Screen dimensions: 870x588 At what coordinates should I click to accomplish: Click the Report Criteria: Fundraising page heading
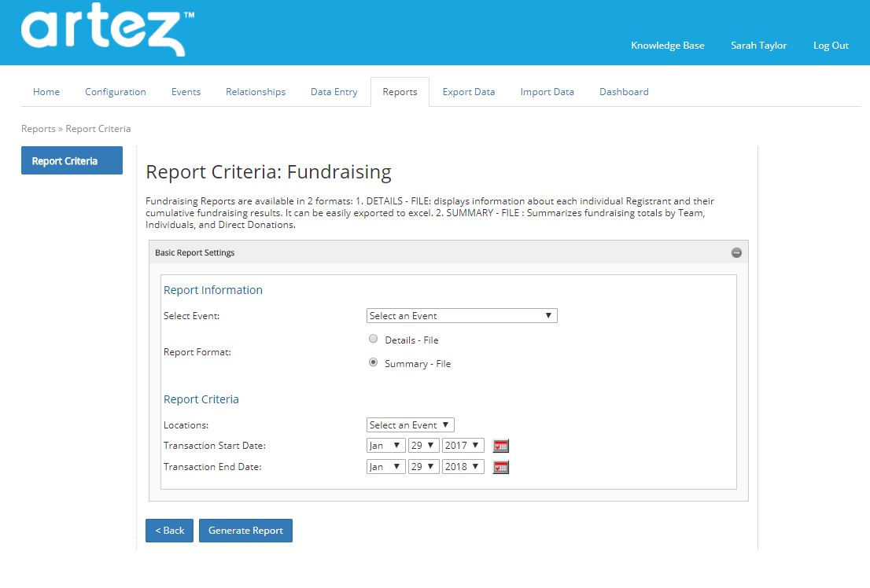268,172
